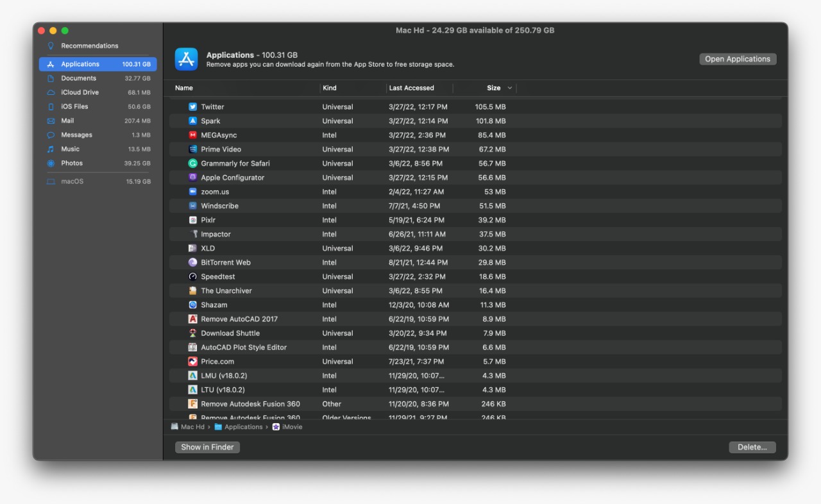Click the 29.8 MB size of BitTorrent Web
This screenshot has width=821, height=504.
(x=492, y=262)
